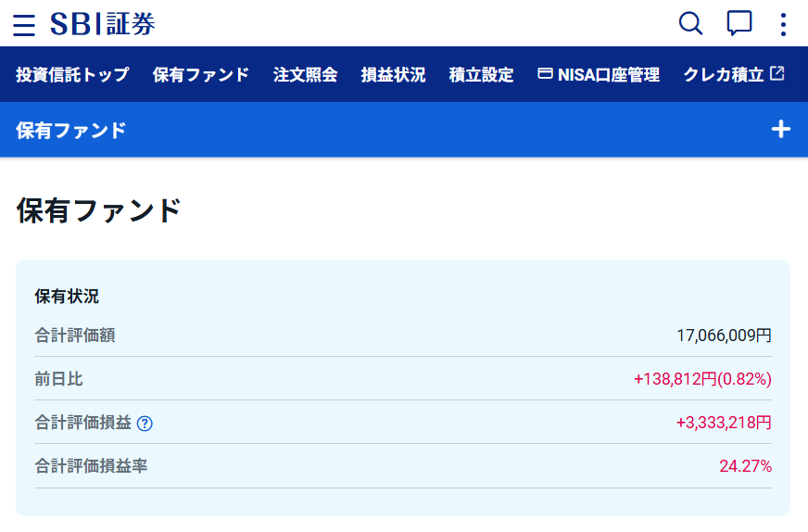This screenshot has height=532, width=808.
Task: Switch to 損益状況 tab
Action: pos(393,75)
